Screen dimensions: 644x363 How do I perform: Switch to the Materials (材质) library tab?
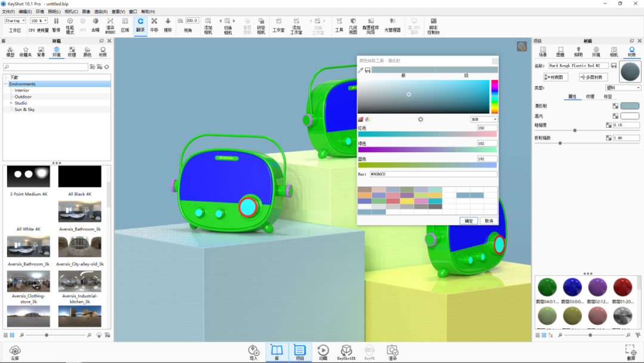[x=103, y=52]
